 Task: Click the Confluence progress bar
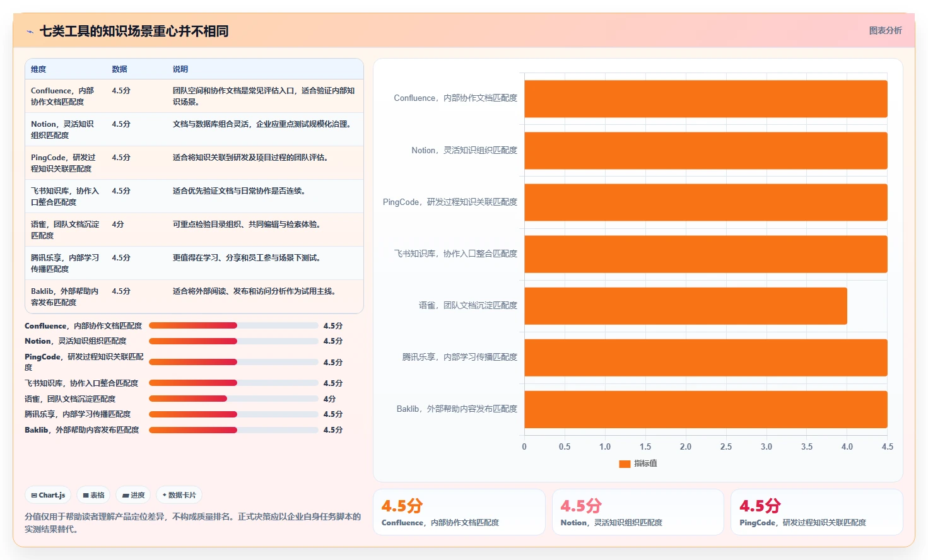click(233, 325)
